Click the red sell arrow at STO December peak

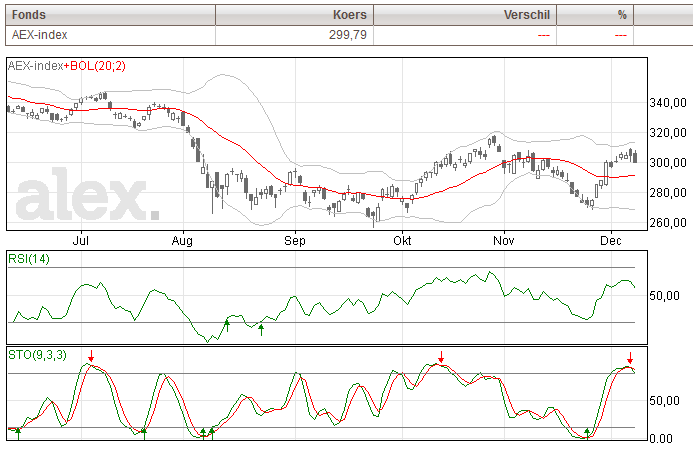click(630, 358)
